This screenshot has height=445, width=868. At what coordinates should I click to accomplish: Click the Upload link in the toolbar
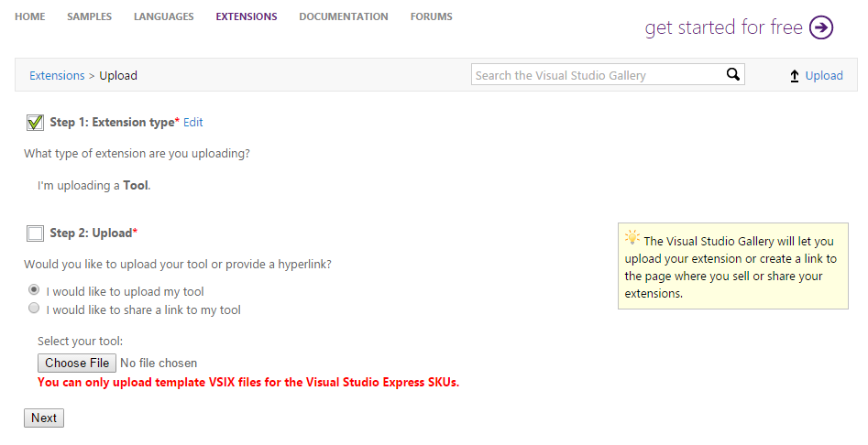pos(824,76)
